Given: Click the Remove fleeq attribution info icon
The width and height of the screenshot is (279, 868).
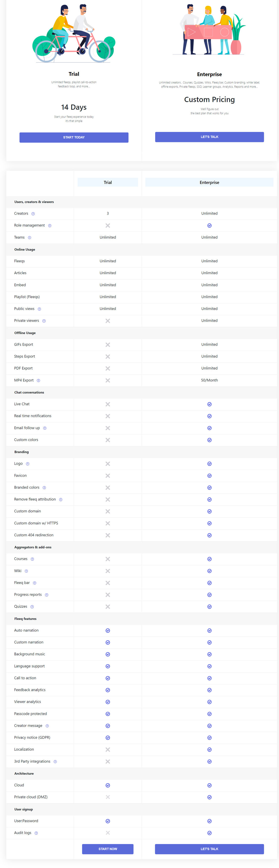Looking at the screenshot, I should coord(61,499).
